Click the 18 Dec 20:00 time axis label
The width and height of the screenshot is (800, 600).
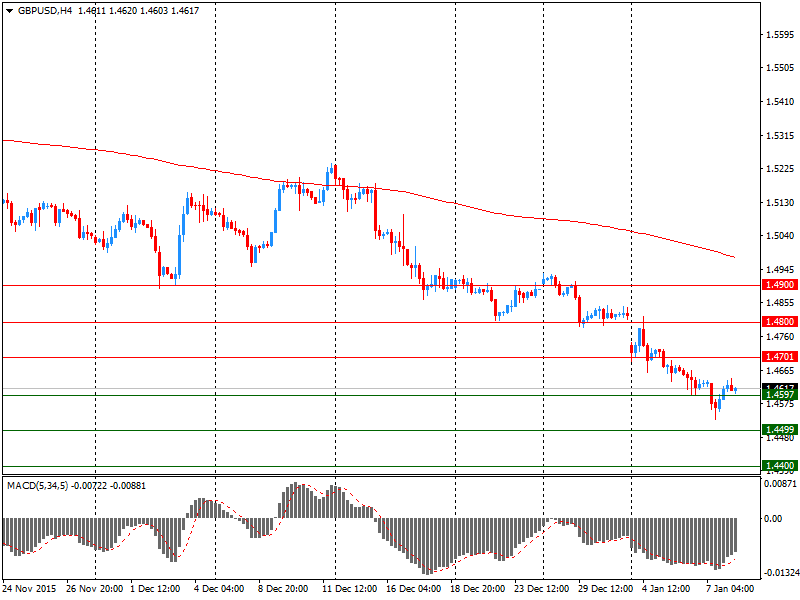pyautogui.click(x=478, y=588)
